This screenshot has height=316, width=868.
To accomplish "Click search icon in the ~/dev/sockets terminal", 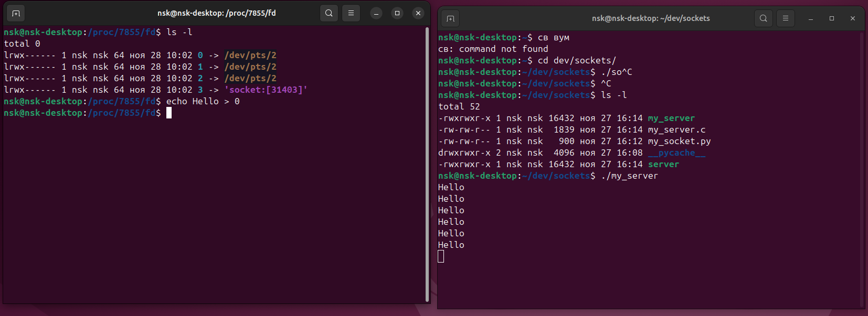I will click(764, 18).
